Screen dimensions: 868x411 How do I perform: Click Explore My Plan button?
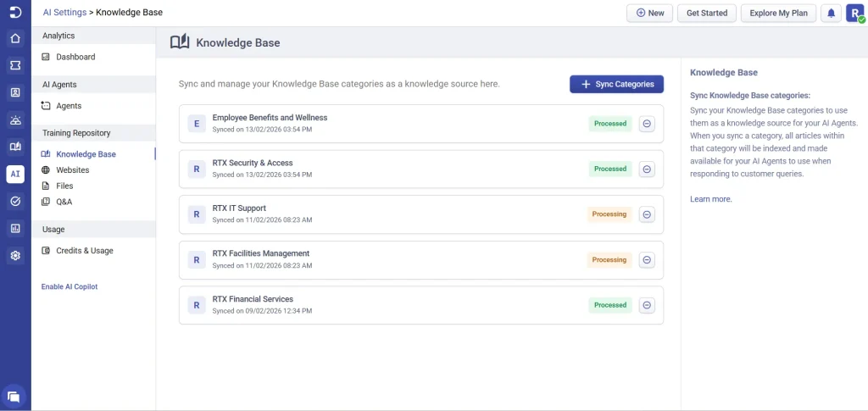778,14
